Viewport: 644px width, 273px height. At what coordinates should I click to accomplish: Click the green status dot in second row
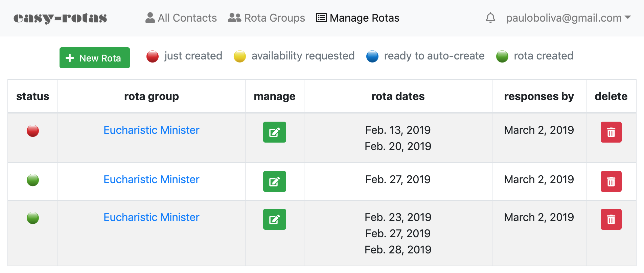pyautogui.click(x=33, y=180)
